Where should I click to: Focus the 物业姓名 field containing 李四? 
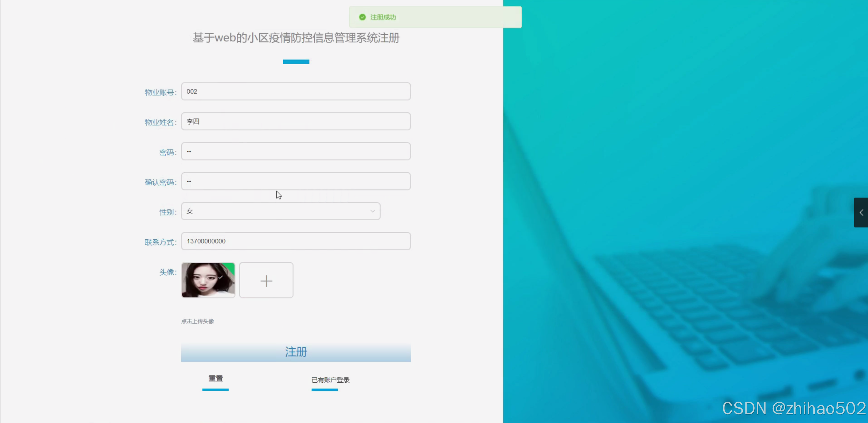(295, 121)
